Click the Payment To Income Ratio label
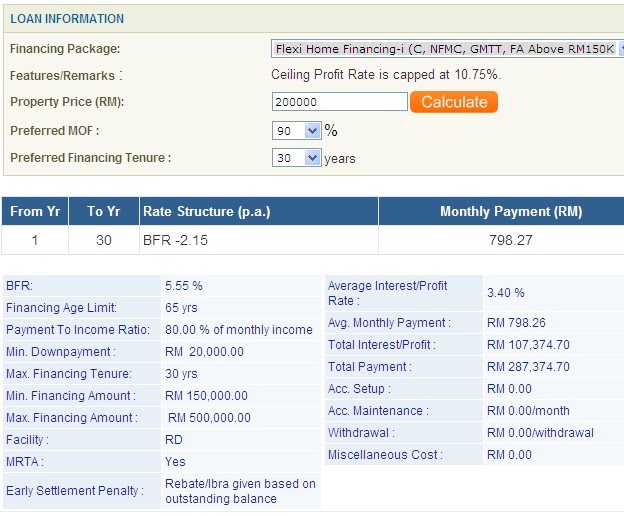This screenshot has width=624, height=516. (78, 329)
